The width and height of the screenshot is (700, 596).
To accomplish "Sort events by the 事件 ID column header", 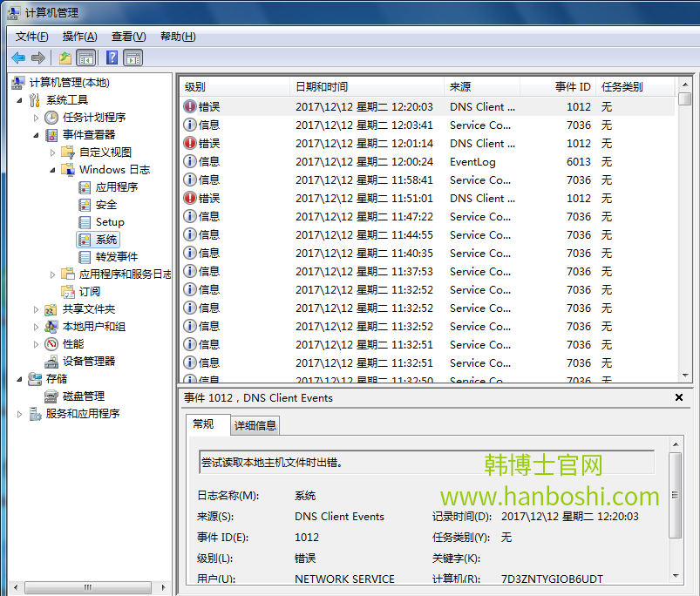I will pyautogui.click(x=569, y=87).
